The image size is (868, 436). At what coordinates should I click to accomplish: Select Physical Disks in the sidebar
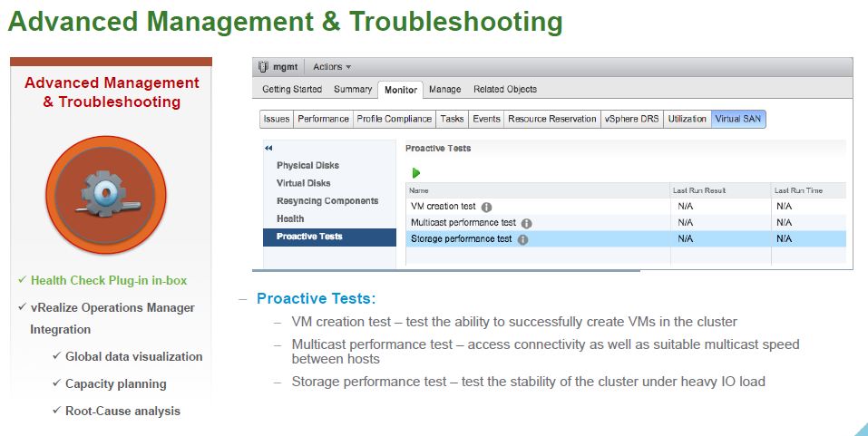click(307, 166)
